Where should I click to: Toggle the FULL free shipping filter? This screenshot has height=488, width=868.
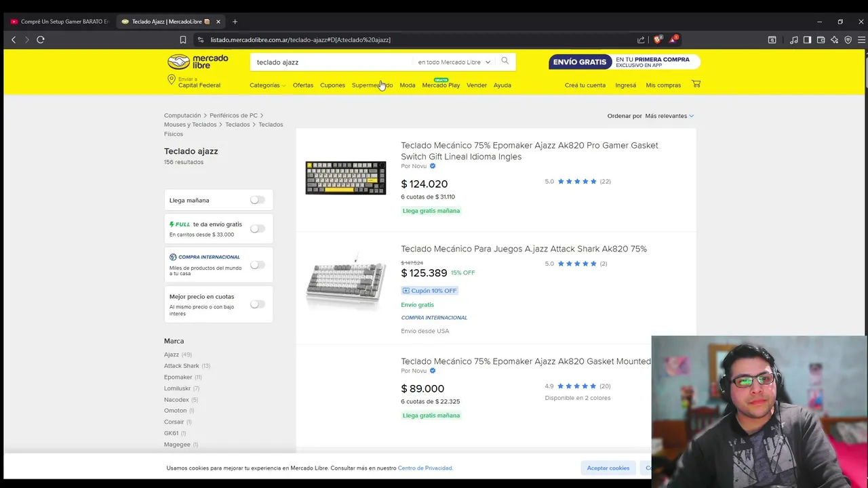257,228
